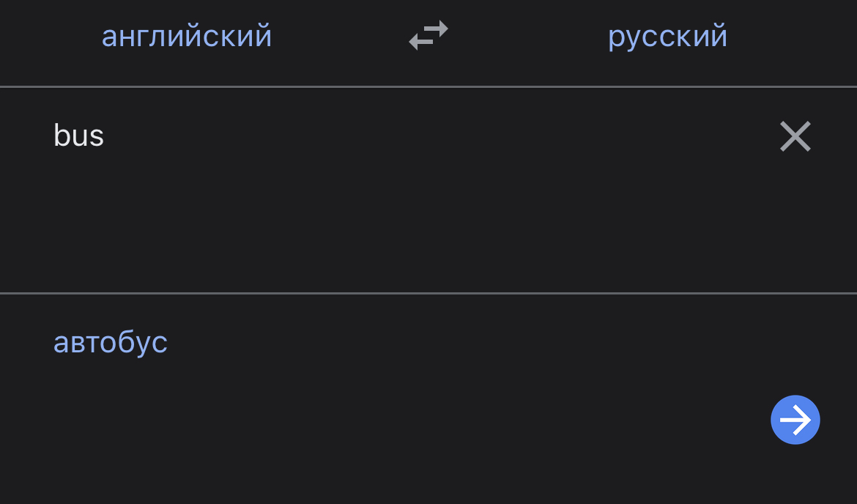
Task: Open the русский target language selector
Action: click(667, 36)
